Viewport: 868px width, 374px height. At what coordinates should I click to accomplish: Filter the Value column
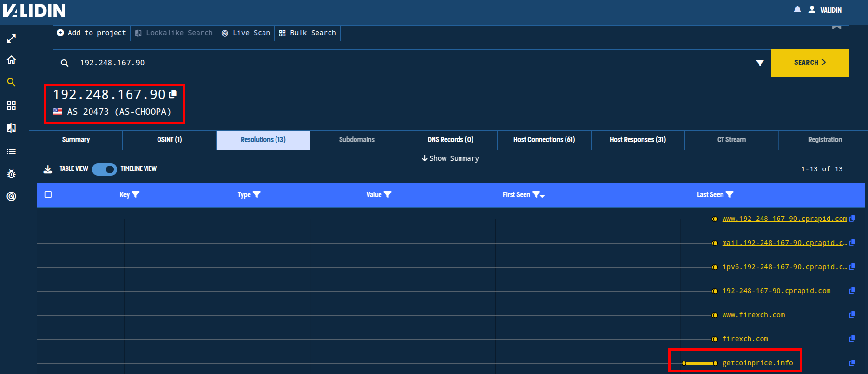pyautogui.click(x=388, y=194)
